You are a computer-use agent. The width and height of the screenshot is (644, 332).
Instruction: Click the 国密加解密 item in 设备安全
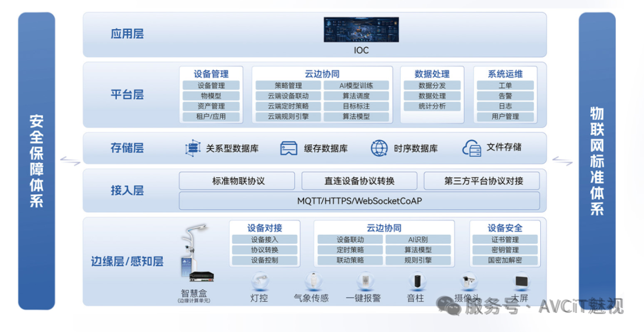click(505, 260)
